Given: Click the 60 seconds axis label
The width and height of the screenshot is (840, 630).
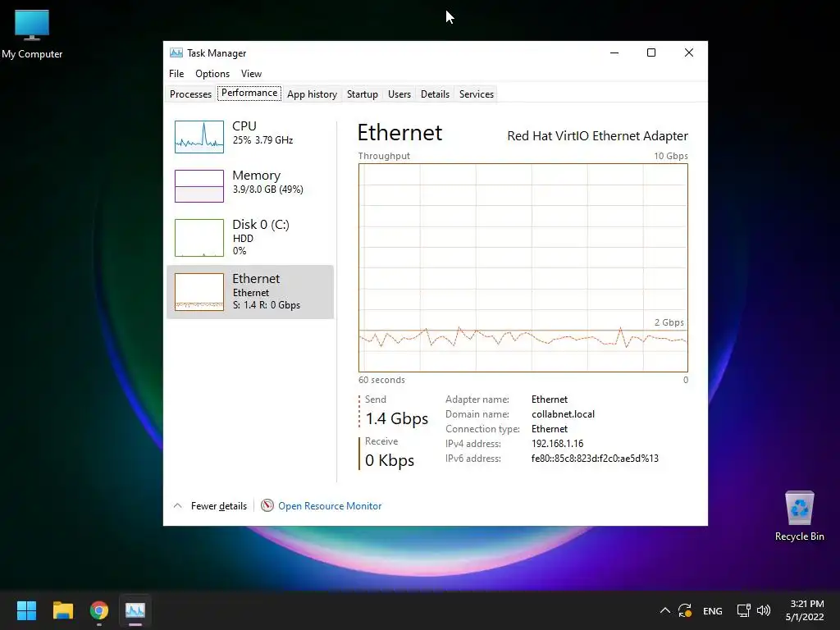Looking at the screenshot, I should (x=381, y=380).
